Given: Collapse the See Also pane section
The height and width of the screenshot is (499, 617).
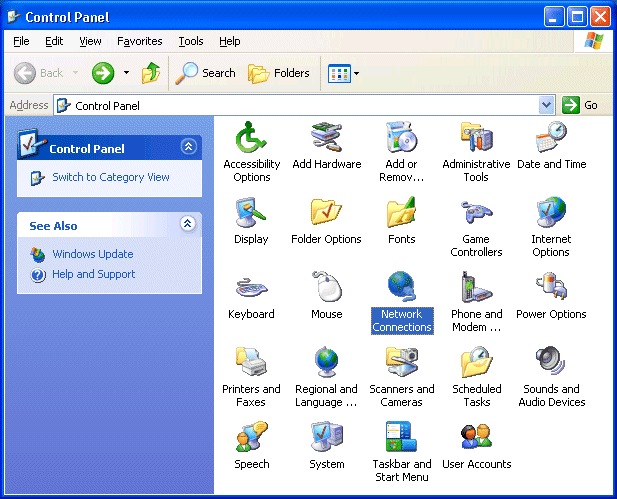Looking at the screenshot, I should pyautogui.click(x=188, y=224).
